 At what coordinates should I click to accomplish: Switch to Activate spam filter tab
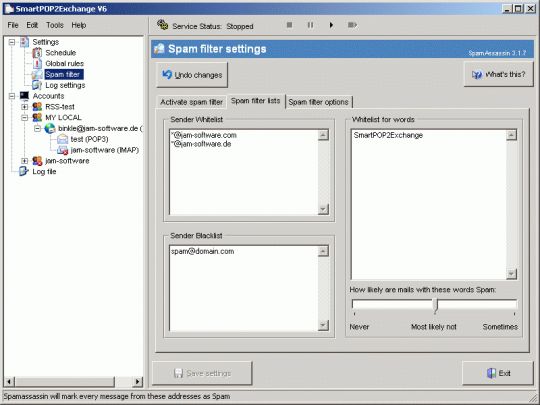pos(191,102)
